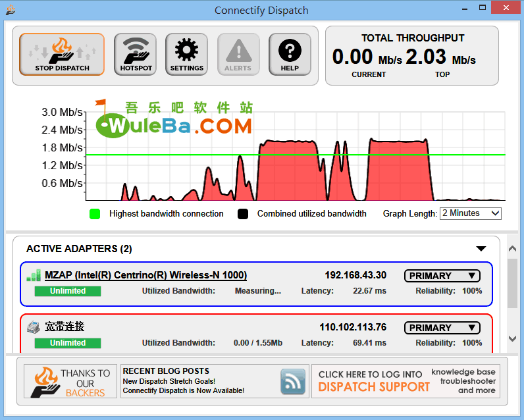Click the TOTAL THROUGHPUT heading
Viewport: 524px width, 420px height.
(x=413, y=38)
